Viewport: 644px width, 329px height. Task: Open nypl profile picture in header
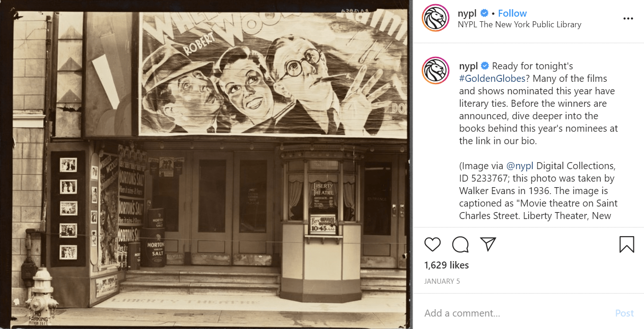(435, 18)
